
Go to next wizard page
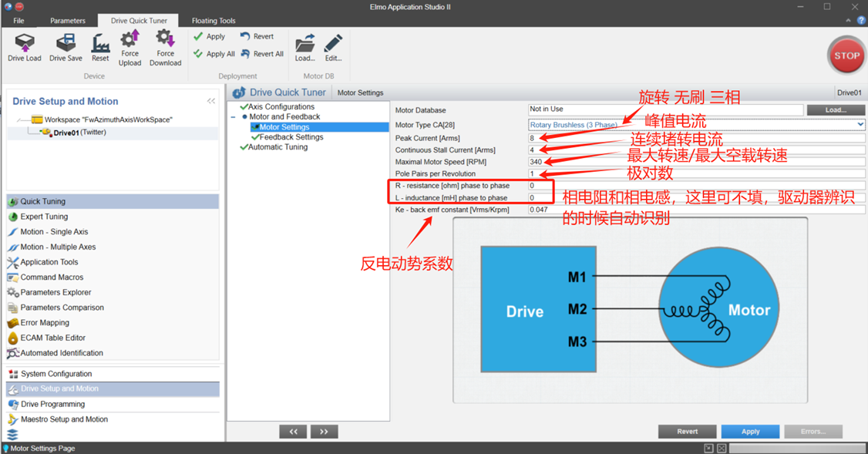[324, 432]
